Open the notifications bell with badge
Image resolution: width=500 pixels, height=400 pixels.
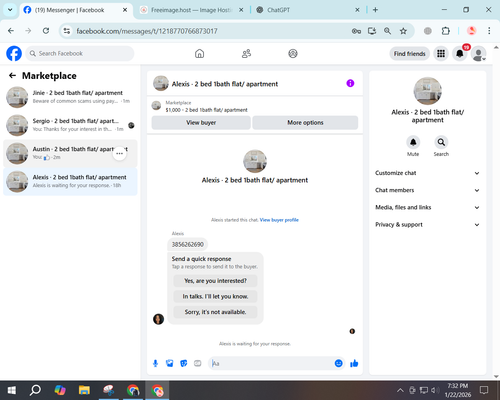pyautogui.click(x=460, y=53)
